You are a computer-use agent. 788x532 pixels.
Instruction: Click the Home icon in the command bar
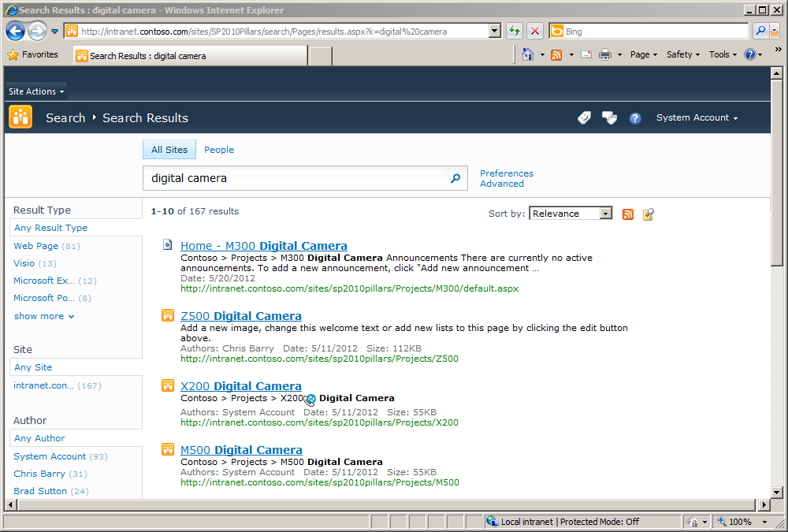point(528,54)
